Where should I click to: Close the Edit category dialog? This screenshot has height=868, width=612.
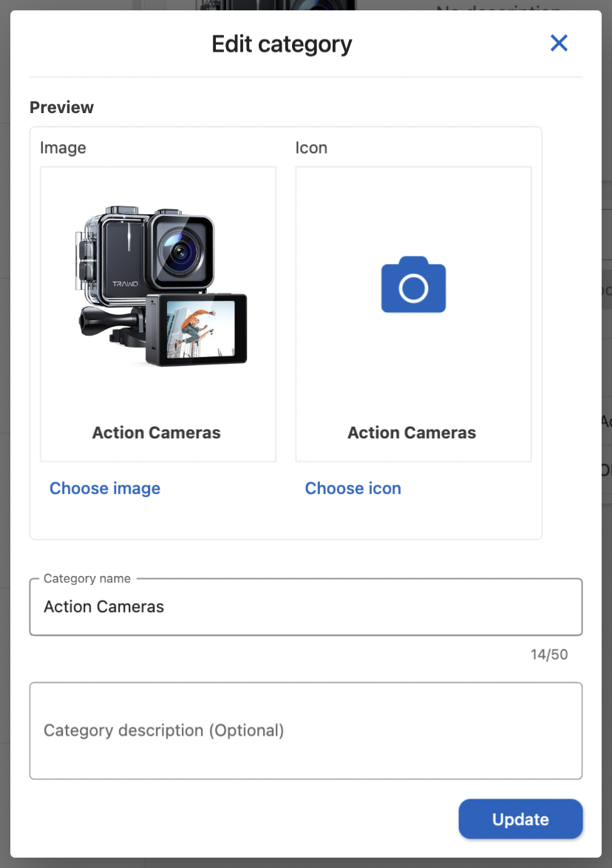pos(559,44)
